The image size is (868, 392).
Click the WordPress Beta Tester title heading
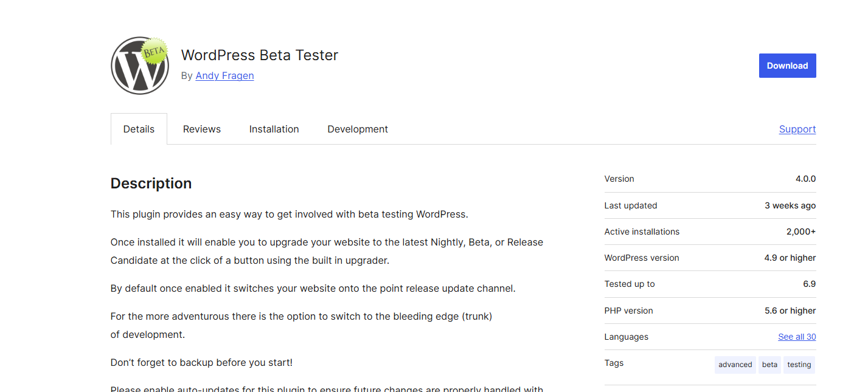pos(259,55)
